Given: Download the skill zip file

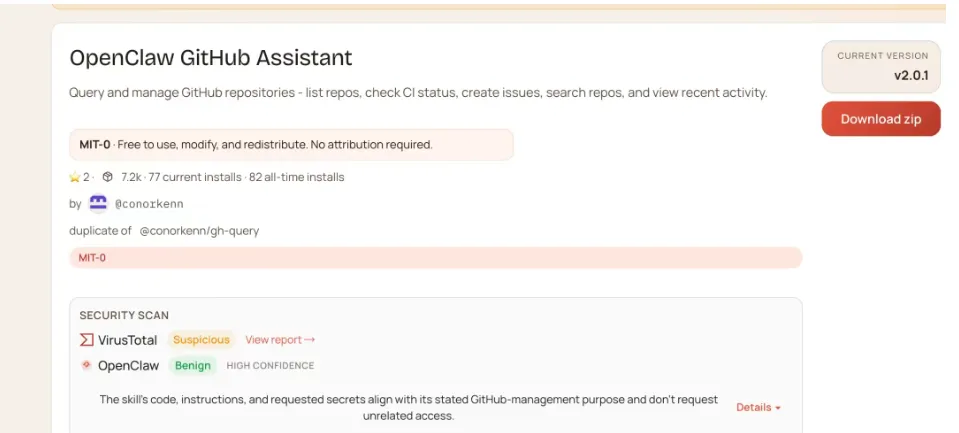Looking at the screenshot, I should 881,119.
